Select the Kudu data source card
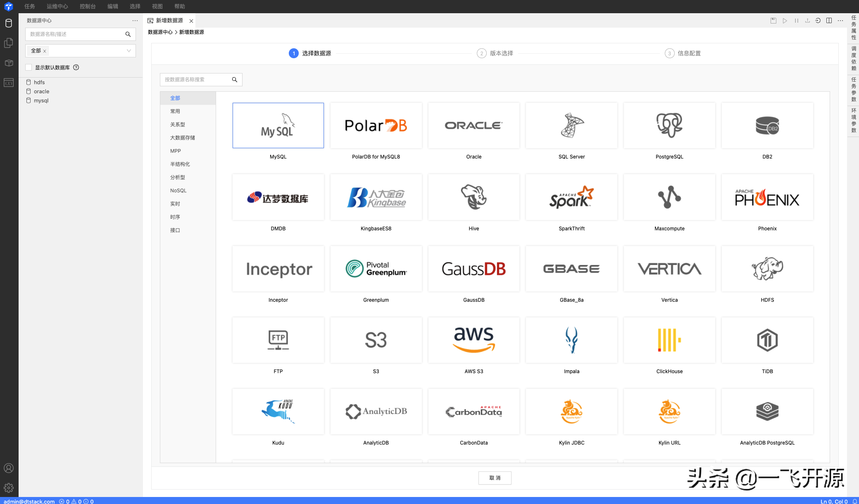 click(278, 412)
